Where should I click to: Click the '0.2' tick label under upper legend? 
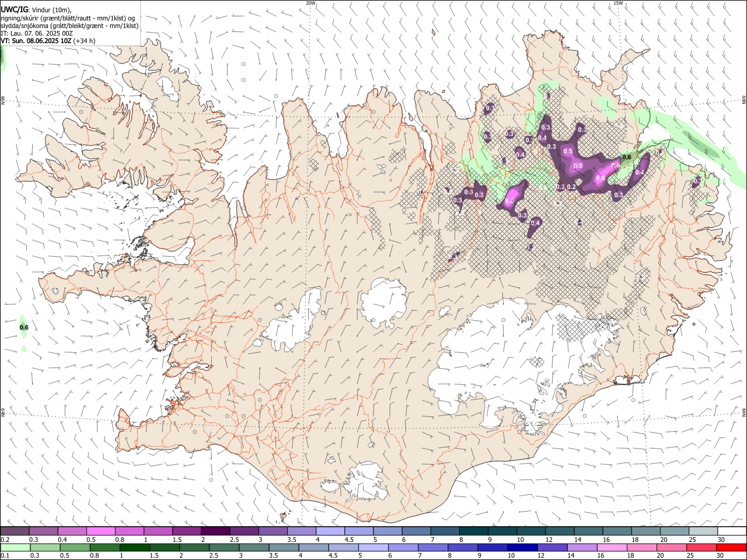(5, 540)
